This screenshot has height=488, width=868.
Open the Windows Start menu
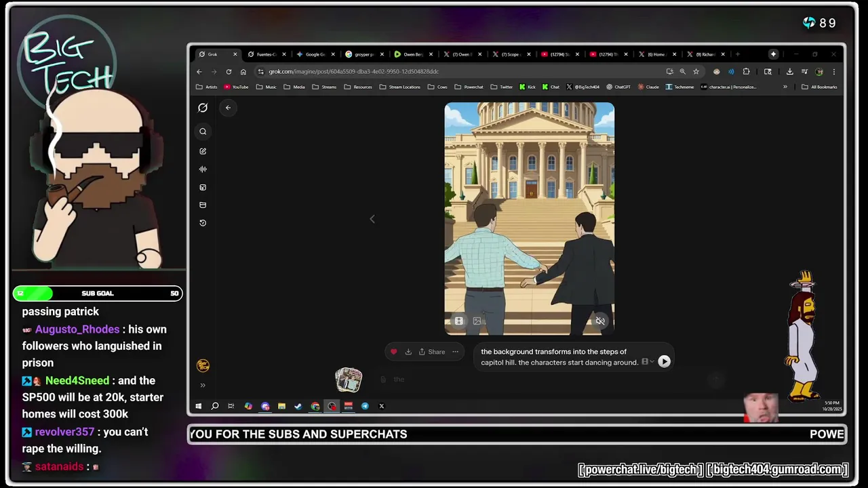[x=199, y=406]
